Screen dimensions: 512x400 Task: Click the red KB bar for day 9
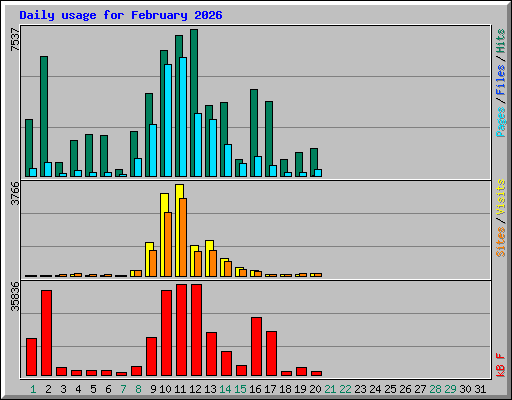pos(151,356)
